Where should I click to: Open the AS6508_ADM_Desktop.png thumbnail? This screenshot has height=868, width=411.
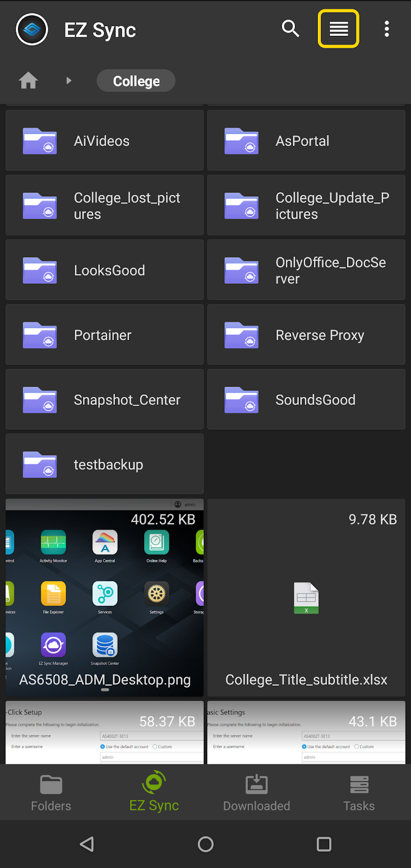[105, 597]
